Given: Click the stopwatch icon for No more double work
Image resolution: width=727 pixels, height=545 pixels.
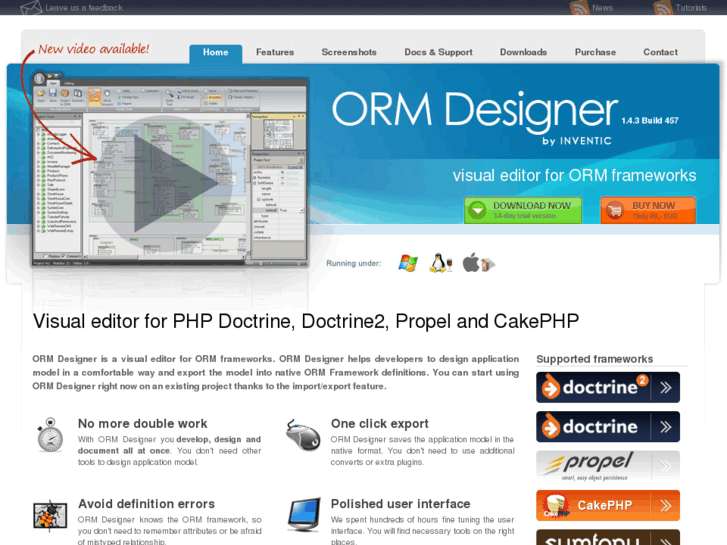Looking at the screenshot, I should [x=50, y=435].
